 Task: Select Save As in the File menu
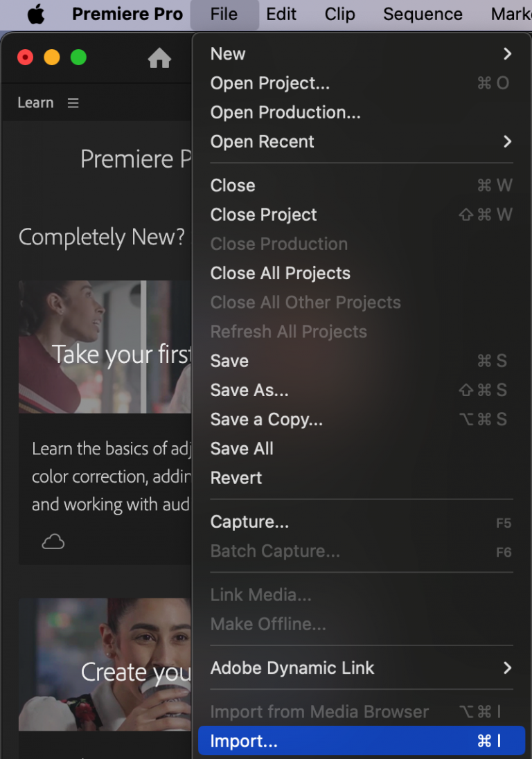click(249, 390)
